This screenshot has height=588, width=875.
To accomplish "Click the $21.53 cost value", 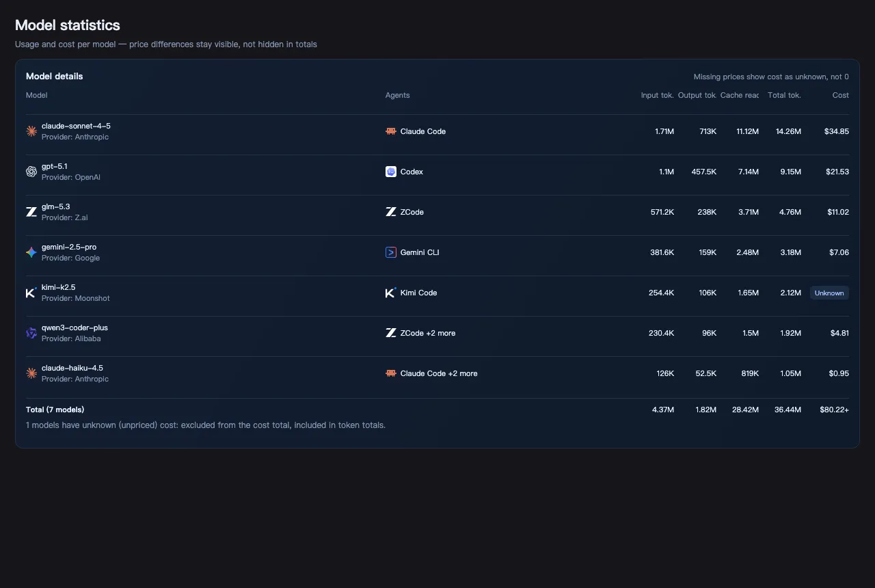I will 837,172.
